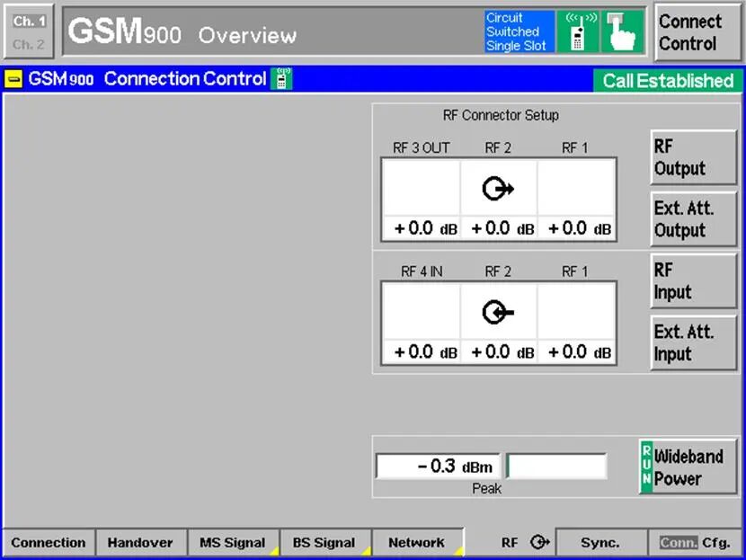Image resolution: width=746 pixels, height=560 pixels.
Task: Click the Call Established status label
Action: click(x=668, y=80)
